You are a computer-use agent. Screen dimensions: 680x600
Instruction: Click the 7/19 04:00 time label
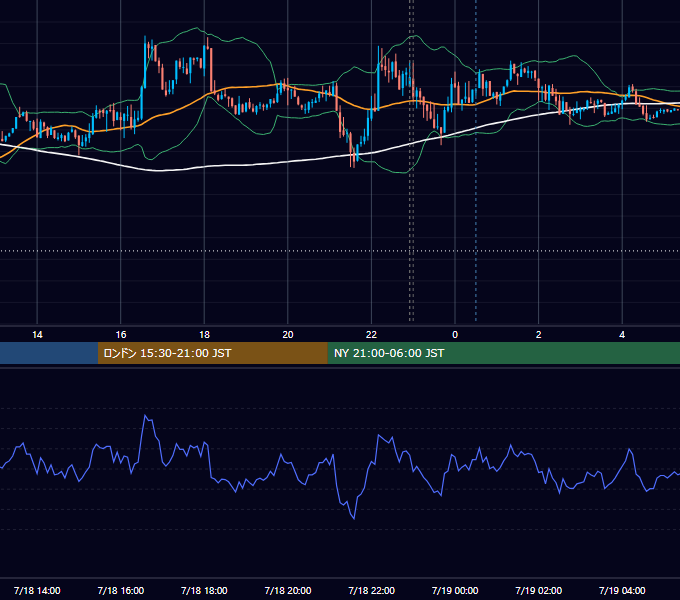click(622, 590)
